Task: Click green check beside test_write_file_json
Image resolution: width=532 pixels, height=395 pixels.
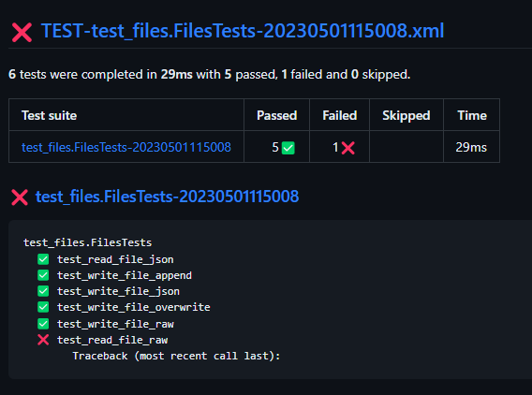Action: tap(43, 291)
